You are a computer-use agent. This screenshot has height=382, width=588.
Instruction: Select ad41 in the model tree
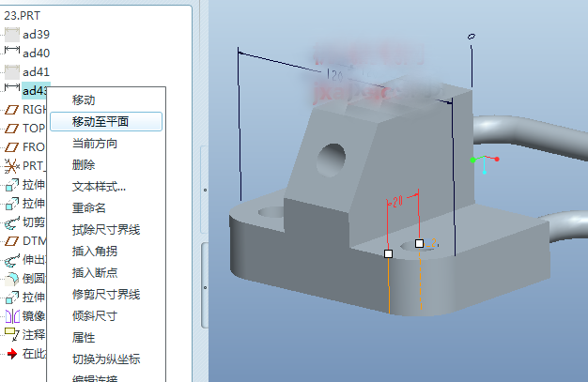[x=36, y=72]
